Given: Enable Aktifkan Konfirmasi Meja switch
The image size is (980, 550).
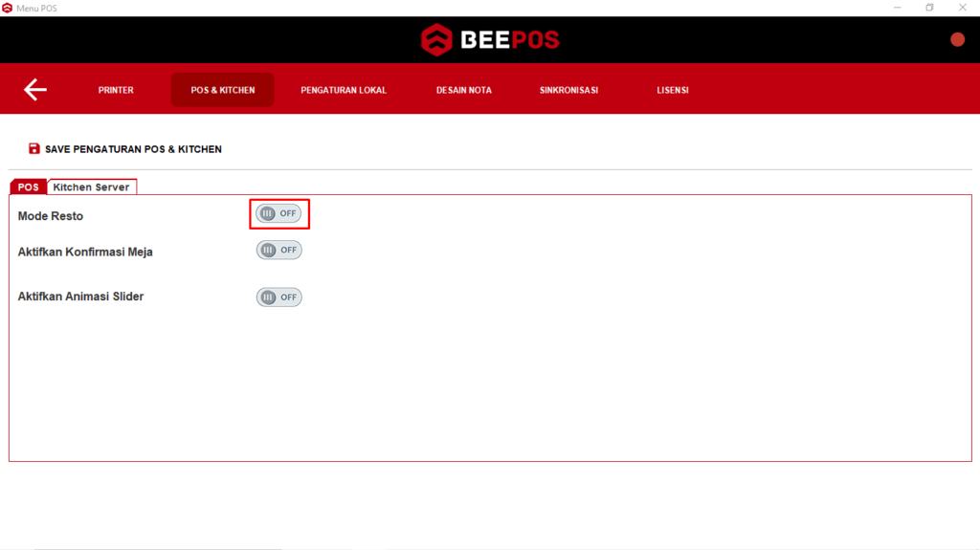Looking at the screenshot, I should pyautogui.click(x=278, y=250).
